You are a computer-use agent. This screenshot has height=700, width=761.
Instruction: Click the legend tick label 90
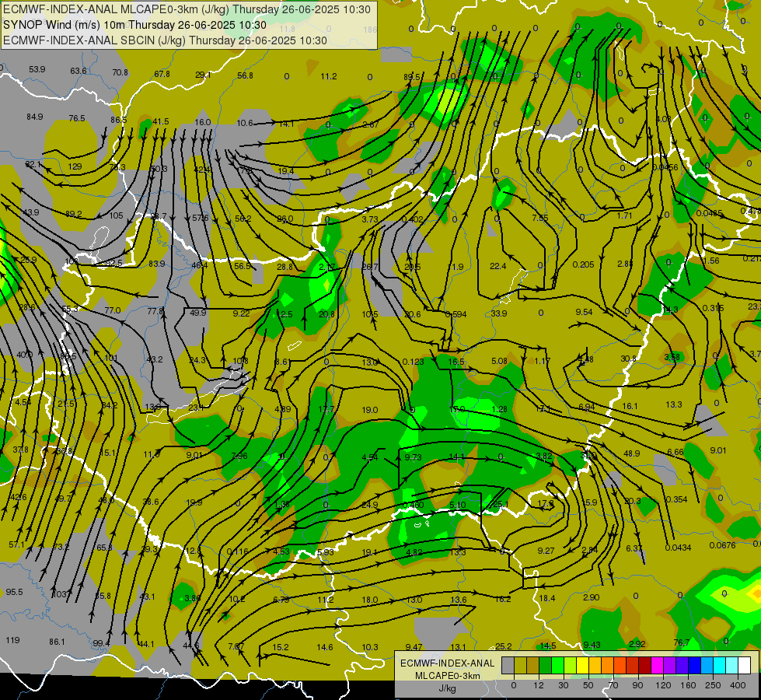point(637,685)
